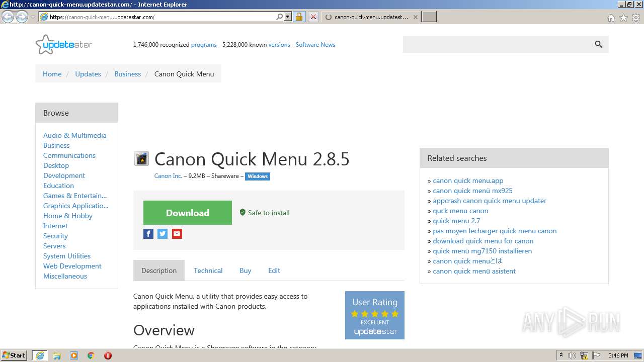Browse System Utilities category
The height and width of the screenshot is (362, 644).
pyautogui.click(x=67, y=256)
